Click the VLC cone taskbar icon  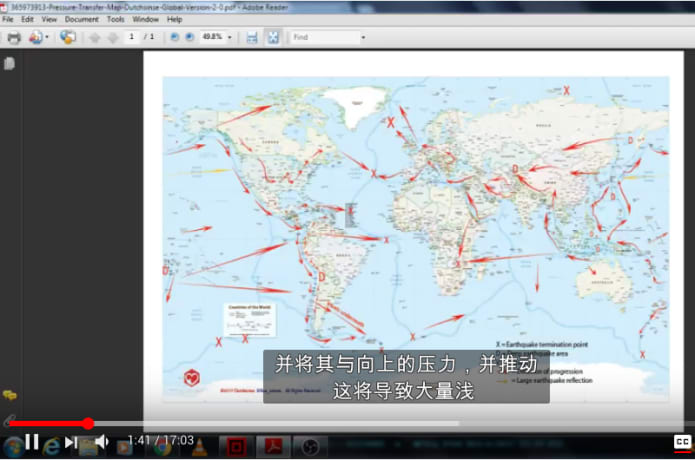pyautogui.click(x=200, y=447)
